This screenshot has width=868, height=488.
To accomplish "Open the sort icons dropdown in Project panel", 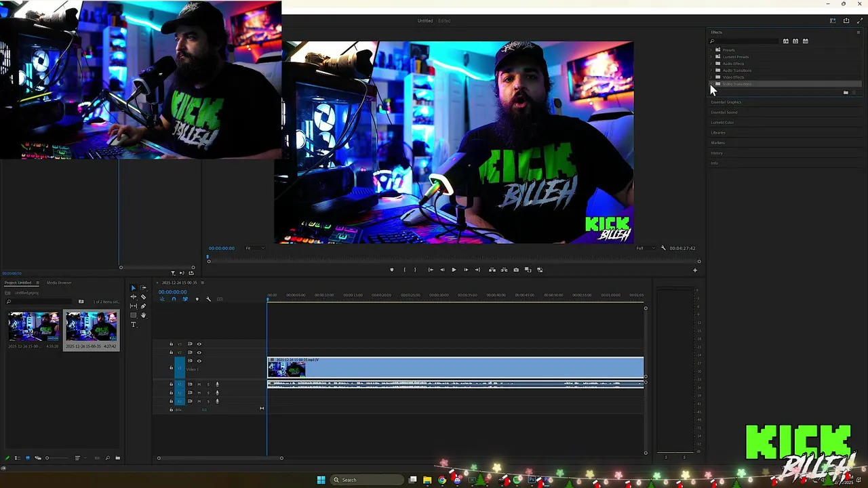I will coord(81,458).
